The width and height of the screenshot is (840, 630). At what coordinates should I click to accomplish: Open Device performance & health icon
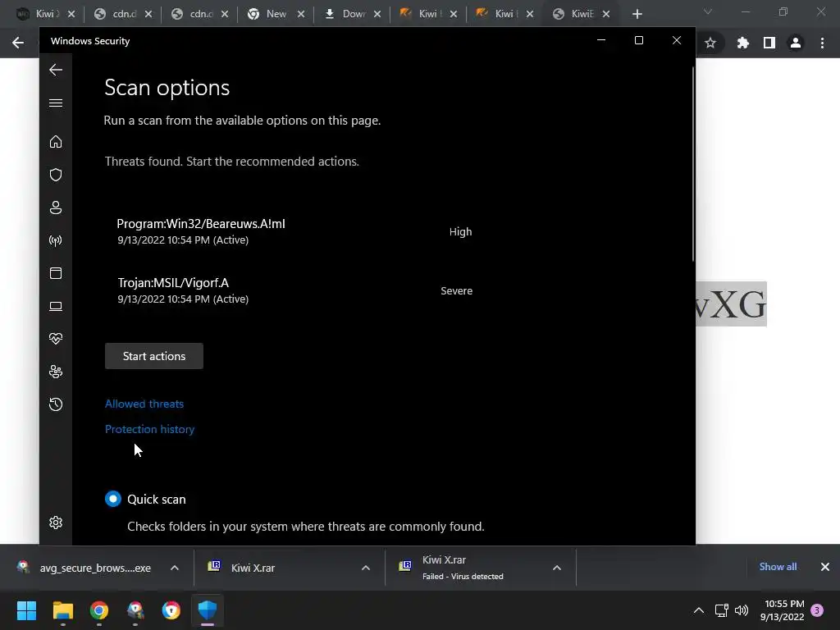coord(56,339)
